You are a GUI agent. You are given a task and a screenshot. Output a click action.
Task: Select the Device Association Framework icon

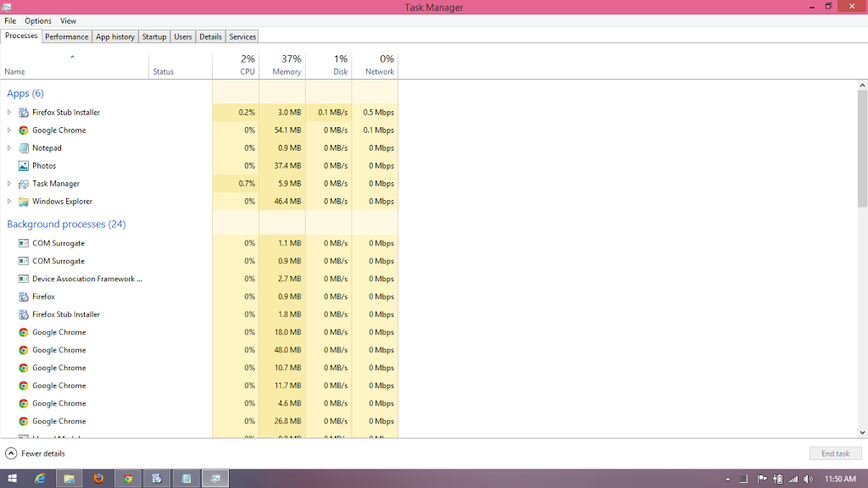pos(24,279)
